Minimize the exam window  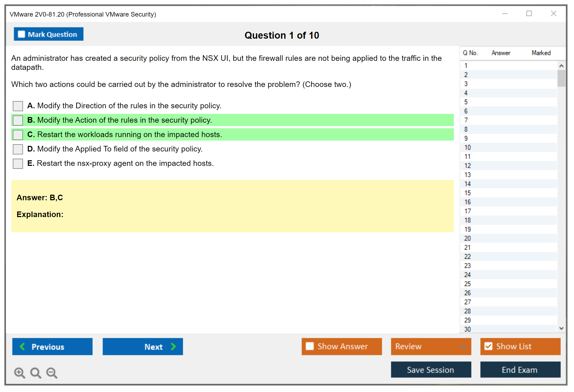pyautogui.click(x=505, y=14)
